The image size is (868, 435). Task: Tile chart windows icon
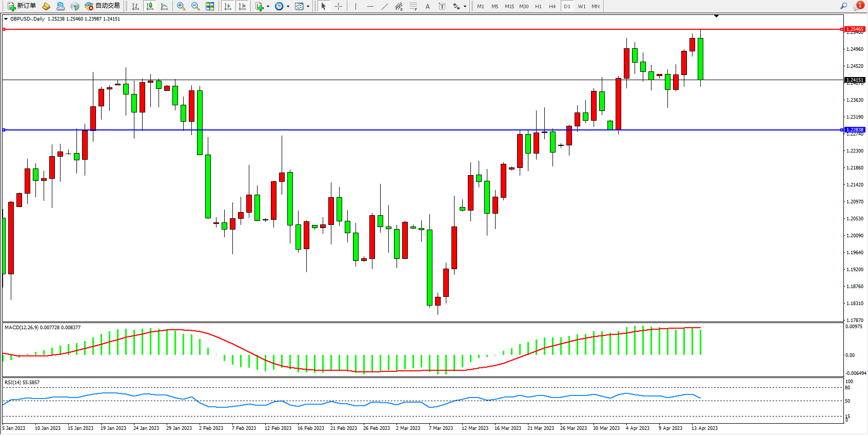[210, 6]
